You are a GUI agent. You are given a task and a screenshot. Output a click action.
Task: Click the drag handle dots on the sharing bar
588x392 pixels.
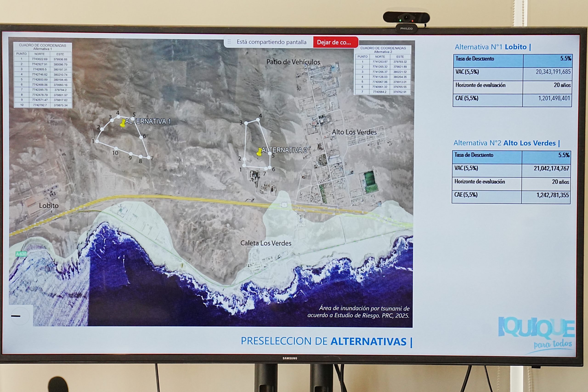pyautogui.click(x=229, y=42)
